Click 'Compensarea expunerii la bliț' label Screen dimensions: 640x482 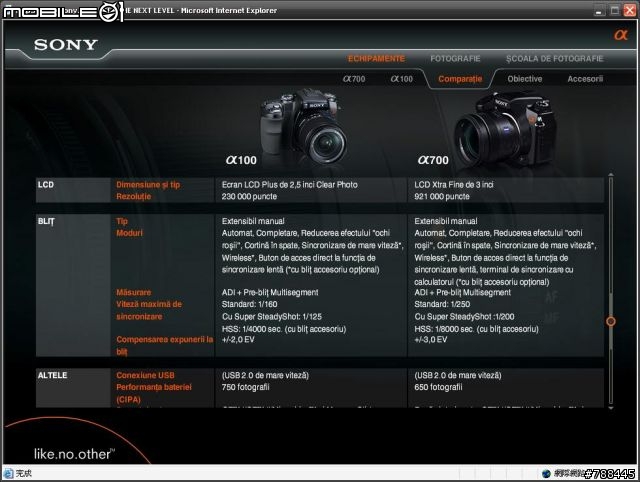(x=165, y=345)
